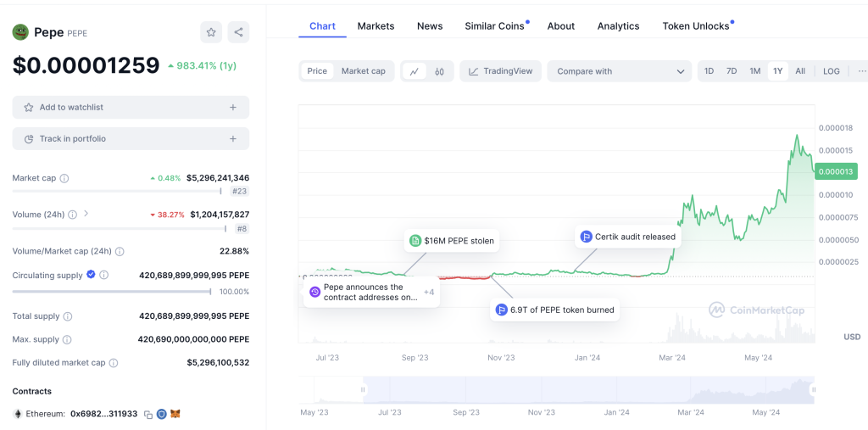
Task: Click the 983.41% (1y) change indicator
Action: (202, 66)
